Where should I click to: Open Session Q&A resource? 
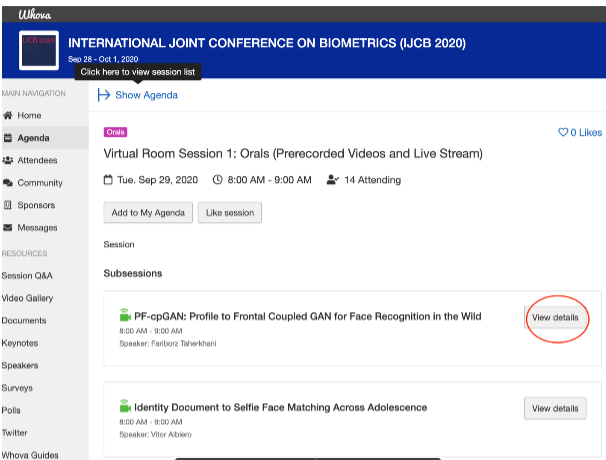click(x=27, y=276)
